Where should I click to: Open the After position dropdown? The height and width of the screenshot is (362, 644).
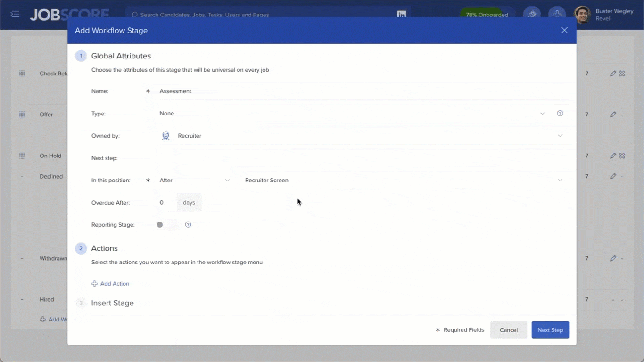tap(194, 181)
